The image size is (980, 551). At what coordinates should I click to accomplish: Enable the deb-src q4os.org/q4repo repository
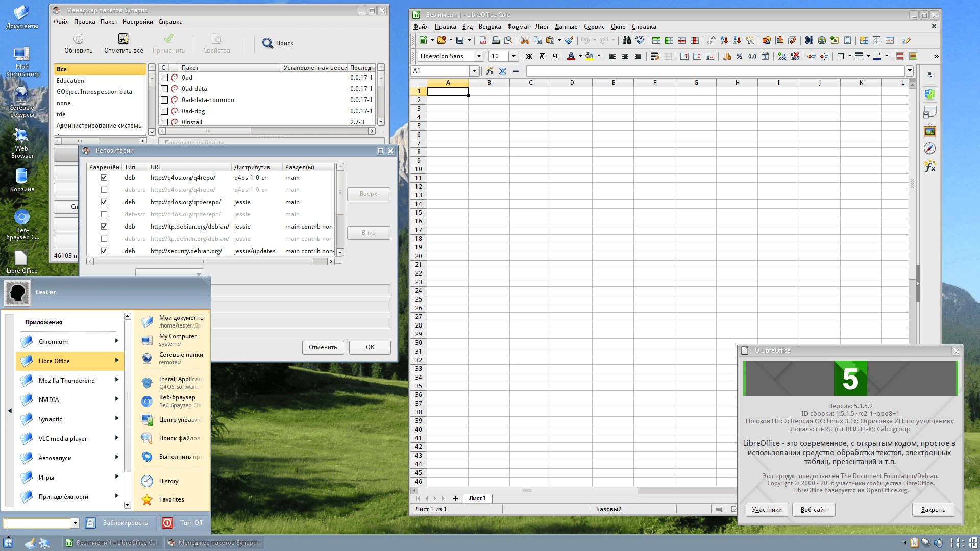[x=104, y=190]
